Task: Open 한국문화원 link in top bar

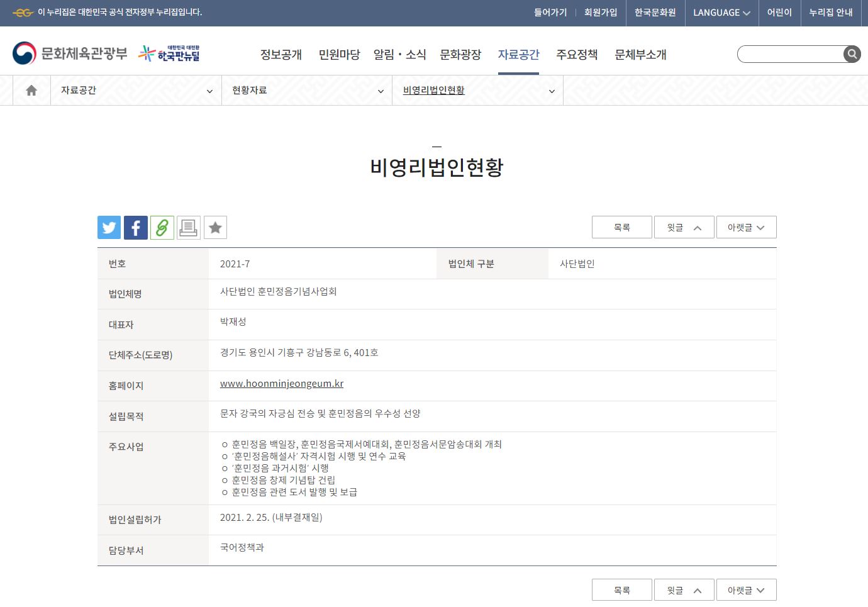Action: pyautogui.click(x=655, y=13)
